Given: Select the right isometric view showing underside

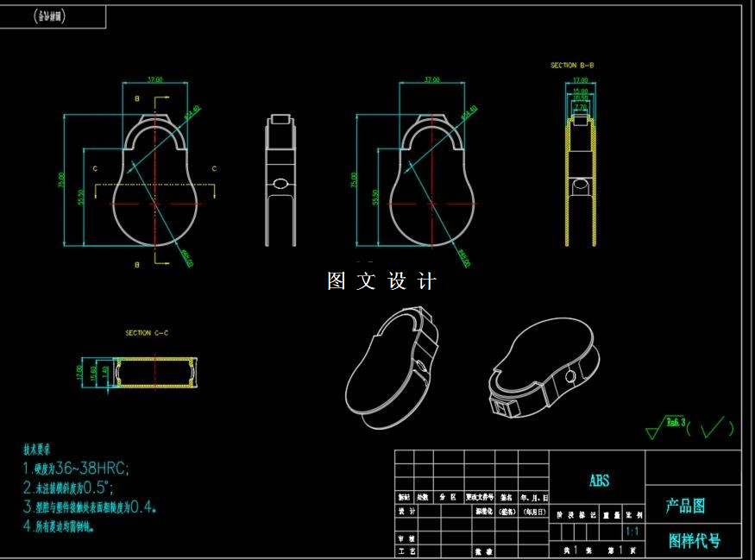Looking at the screenshot, I should click(x=544, y=368).
